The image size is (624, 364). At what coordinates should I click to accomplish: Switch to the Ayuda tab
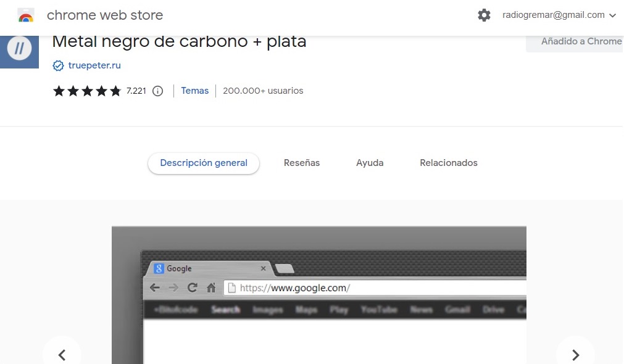370,163
